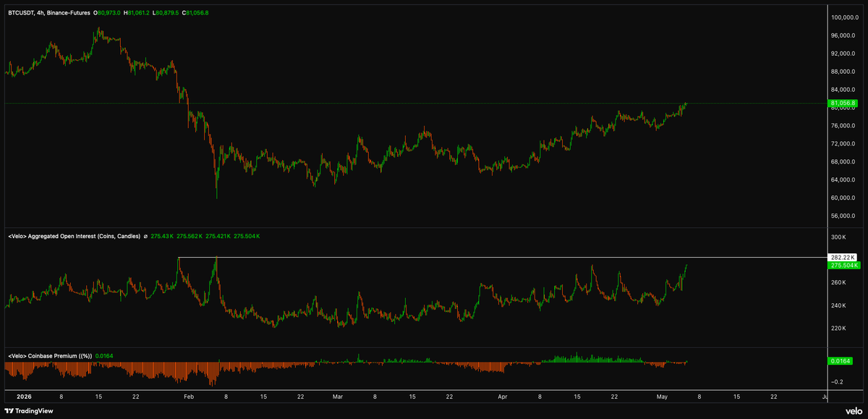Click the Apr label on time axis

503,397
